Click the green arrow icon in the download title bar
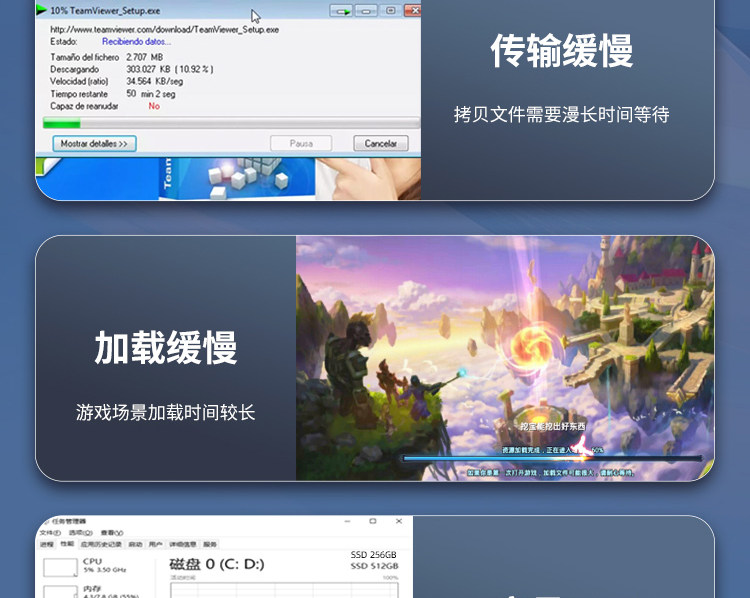750x598 pixels. [x=42, y=10]
